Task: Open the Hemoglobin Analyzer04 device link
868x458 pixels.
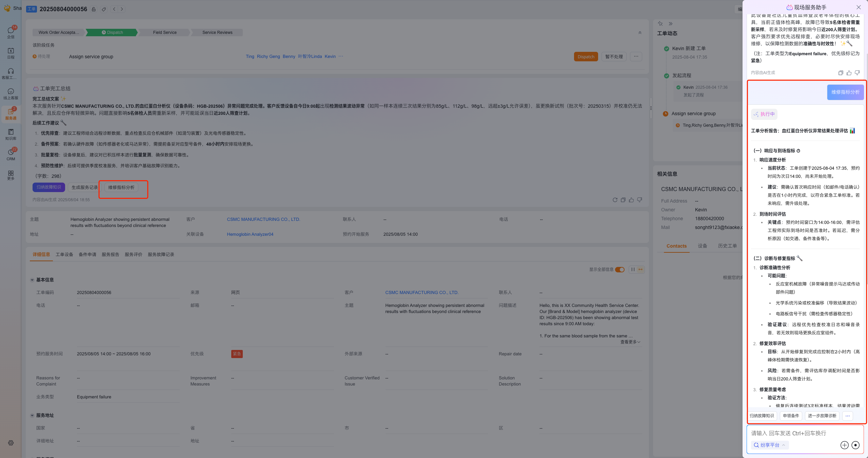Action: point(250,234)
